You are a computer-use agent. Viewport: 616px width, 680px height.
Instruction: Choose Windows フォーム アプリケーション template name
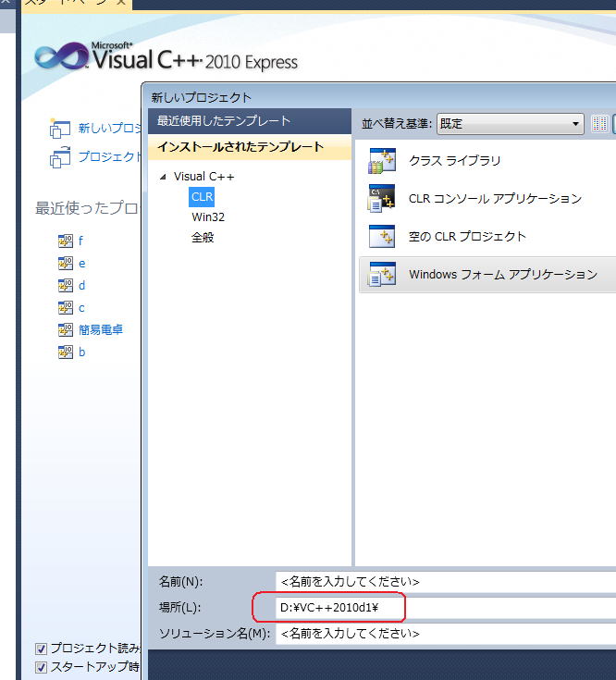click(503, 274)
